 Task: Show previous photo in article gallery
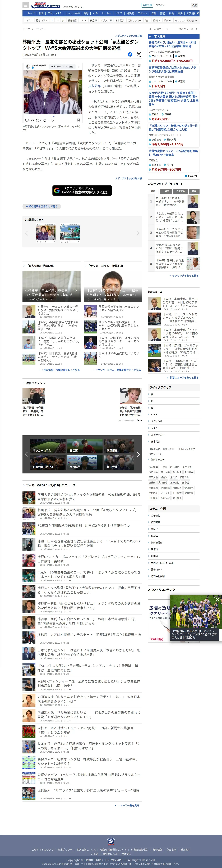pos(27,233)
